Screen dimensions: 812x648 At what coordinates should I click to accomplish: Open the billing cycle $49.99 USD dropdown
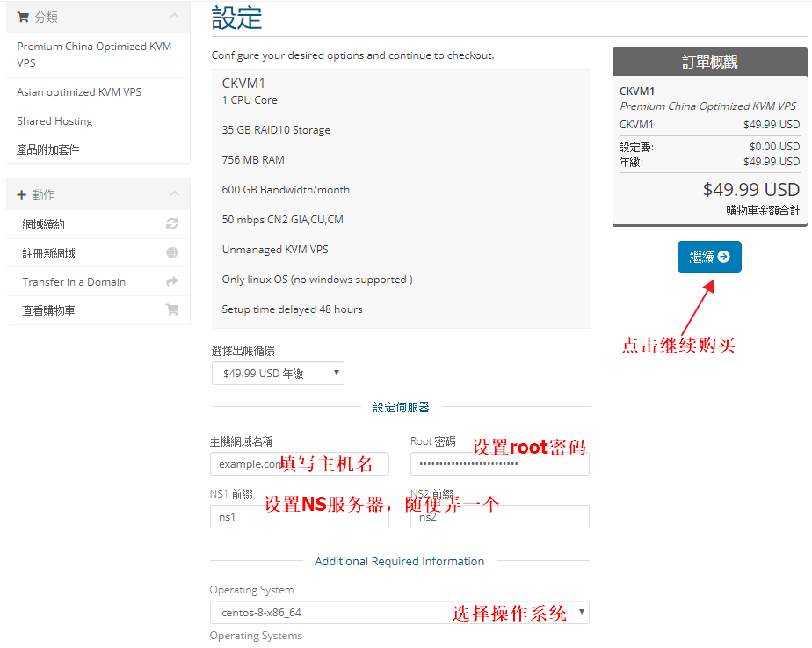coord(278,374)
